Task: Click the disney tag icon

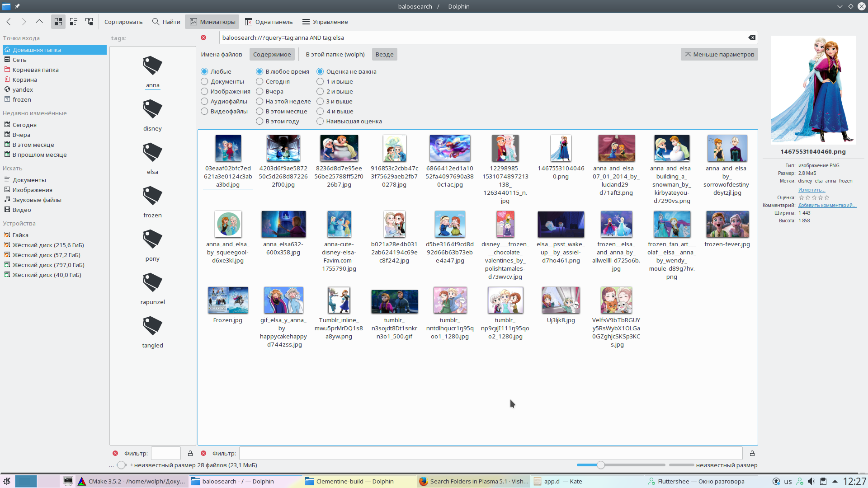Action: pos(152,109)
